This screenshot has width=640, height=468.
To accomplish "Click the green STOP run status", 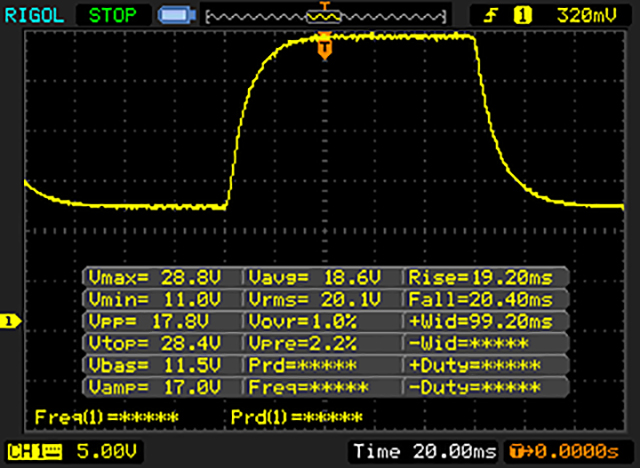I will 112,16.
